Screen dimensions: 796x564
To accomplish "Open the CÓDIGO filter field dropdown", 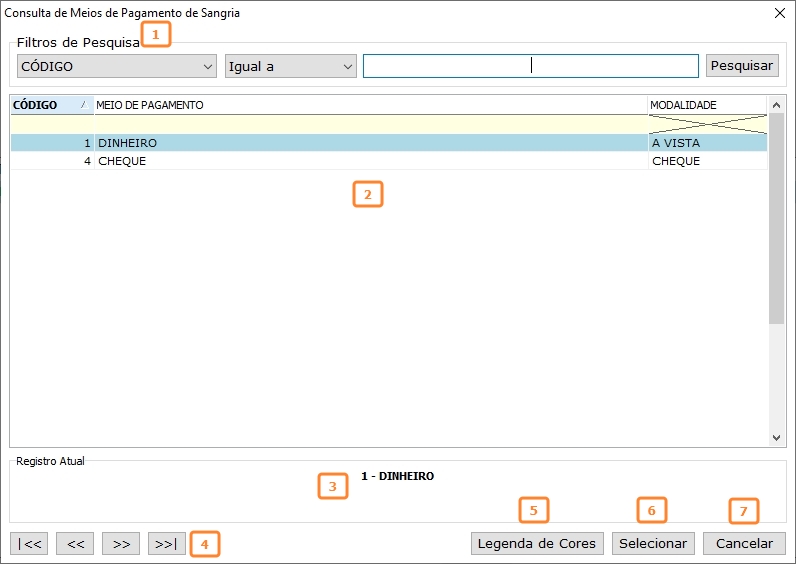I will (117, 66).
